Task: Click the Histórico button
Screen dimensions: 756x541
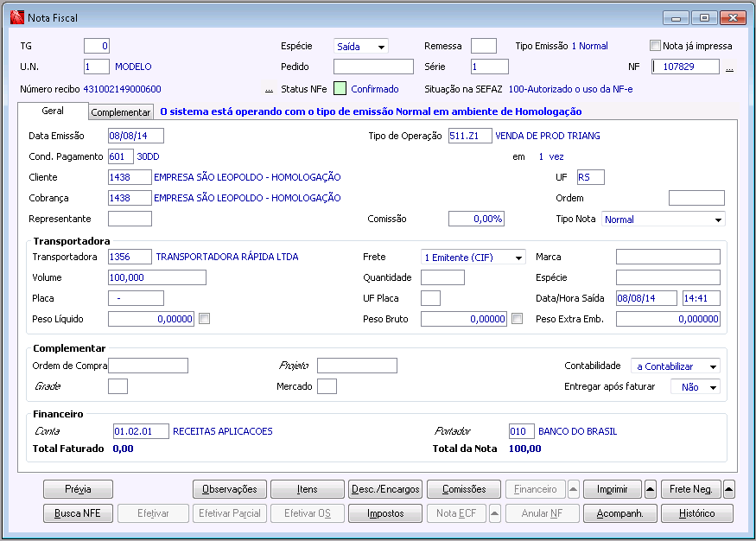Action: 696,513
